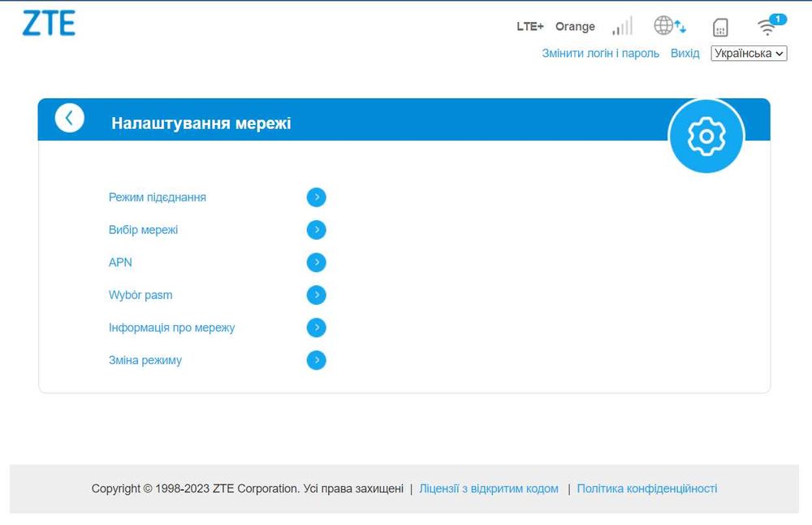Image resolution: width=812 pixels, height=525 pixels.
Task: Open Вибір мережі settings
Action: [144, 230]
